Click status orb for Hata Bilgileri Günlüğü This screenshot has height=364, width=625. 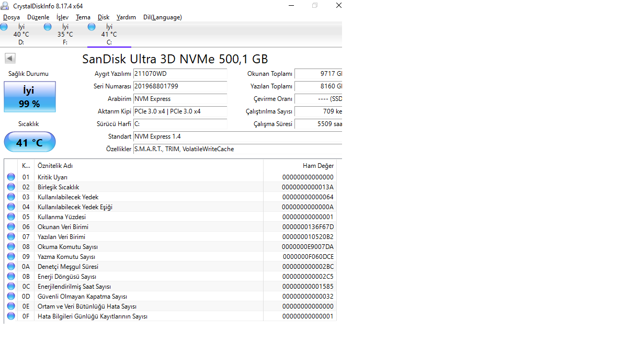[11, 316]
